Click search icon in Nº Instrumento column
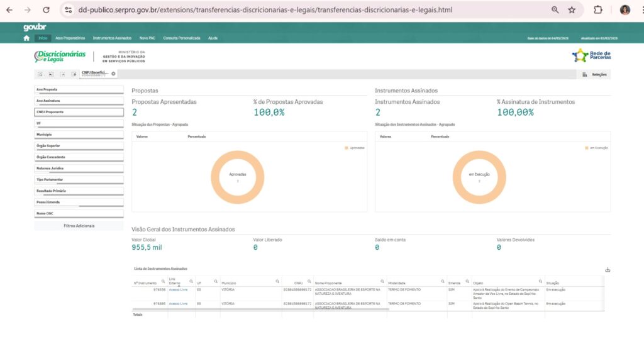 click(x=163, y=281)
